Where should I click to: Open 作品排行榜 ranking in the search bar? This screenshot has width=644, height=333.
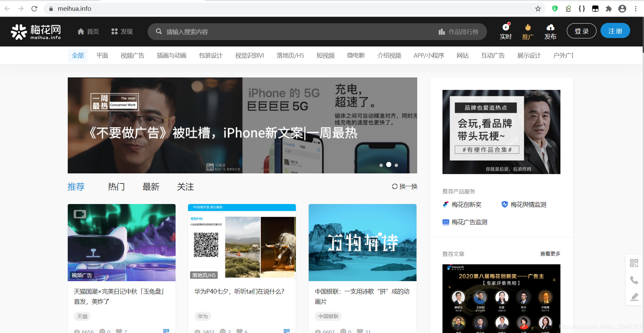pyautogui.click(x=458, y=32)
